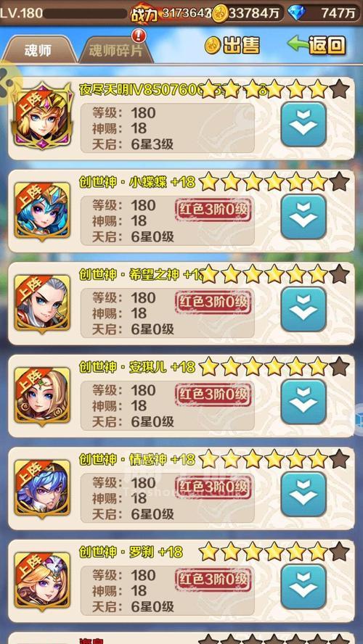363x644 pixels.
Task: Tap the 情感神 hero portrait
Action: [42, 487]
